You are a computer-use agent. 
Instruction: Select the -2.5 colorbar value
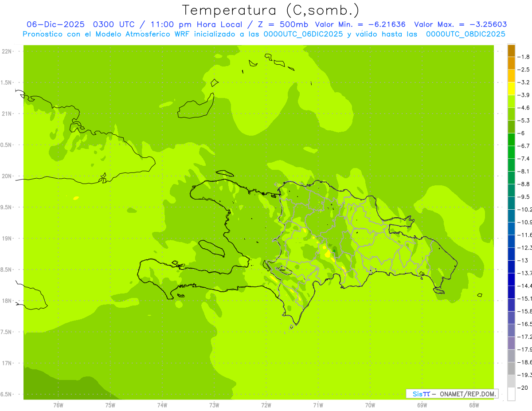(524, 70)
